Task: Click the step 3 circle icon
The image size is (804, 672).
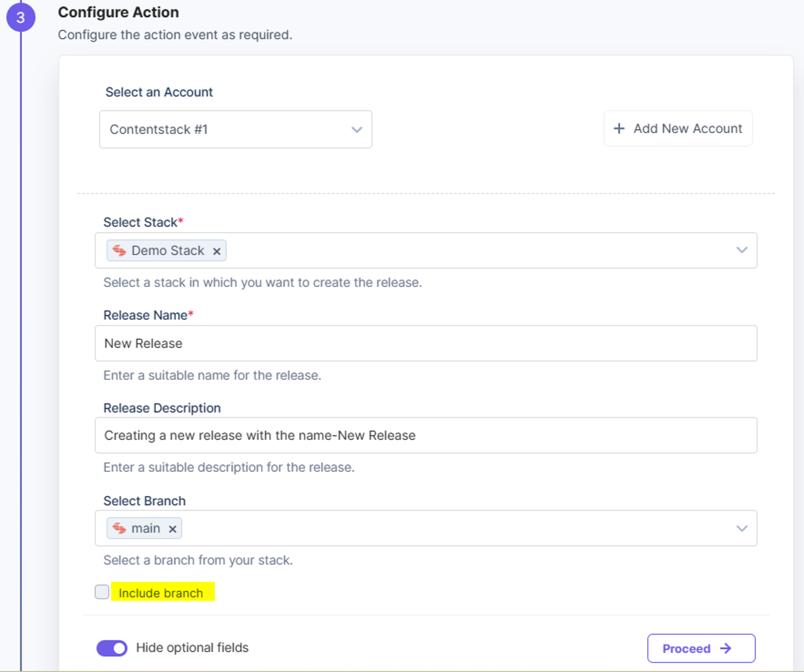Action: click(21, 17)
